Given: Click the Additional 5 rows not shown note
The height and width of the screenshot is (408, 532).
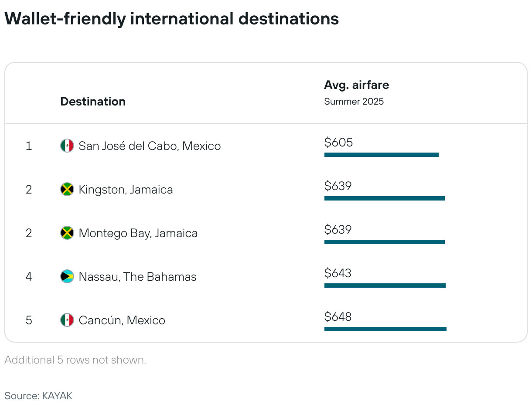Looking at the screenshot, I should [75, 360].
